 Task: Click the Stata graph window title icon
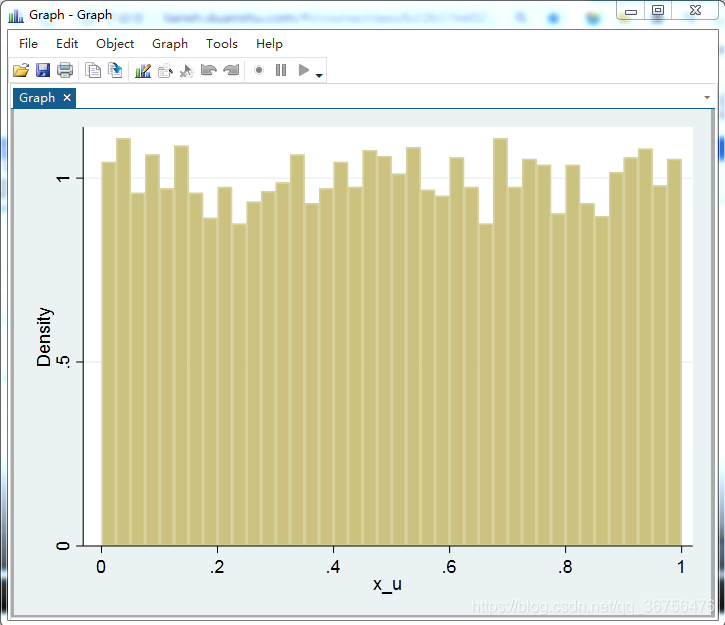(16, 15)
